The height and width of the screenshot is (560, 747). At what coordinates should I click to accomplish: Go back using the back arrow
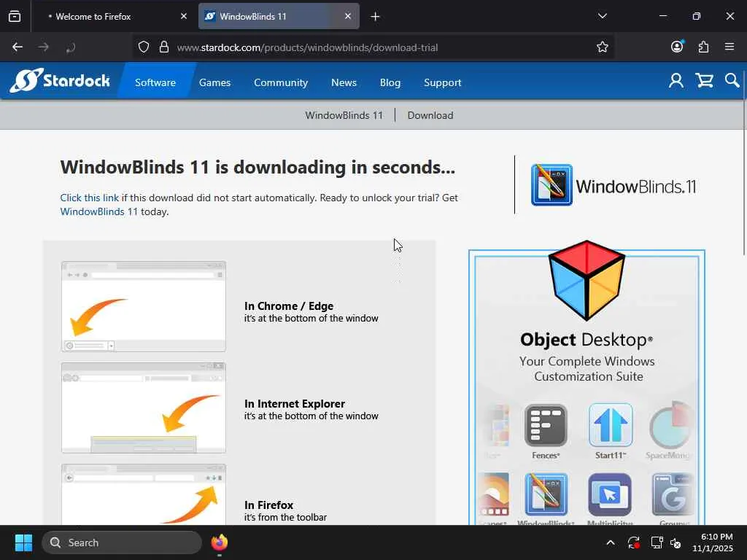[18, 47]
